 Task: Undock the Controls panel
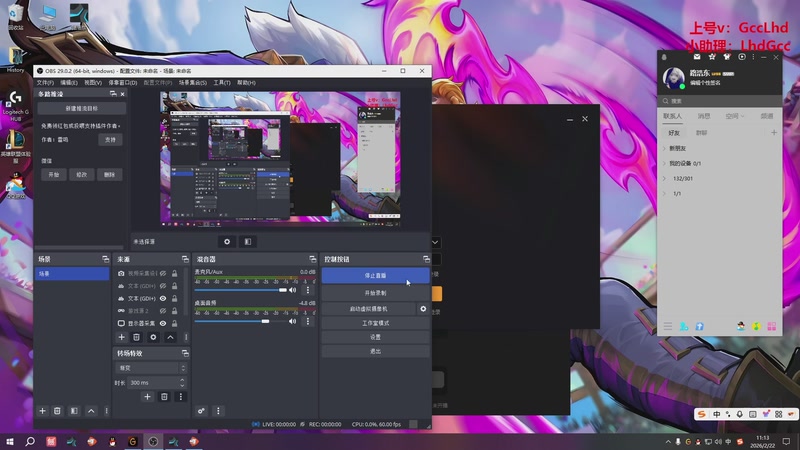click(x=426, y=259)
